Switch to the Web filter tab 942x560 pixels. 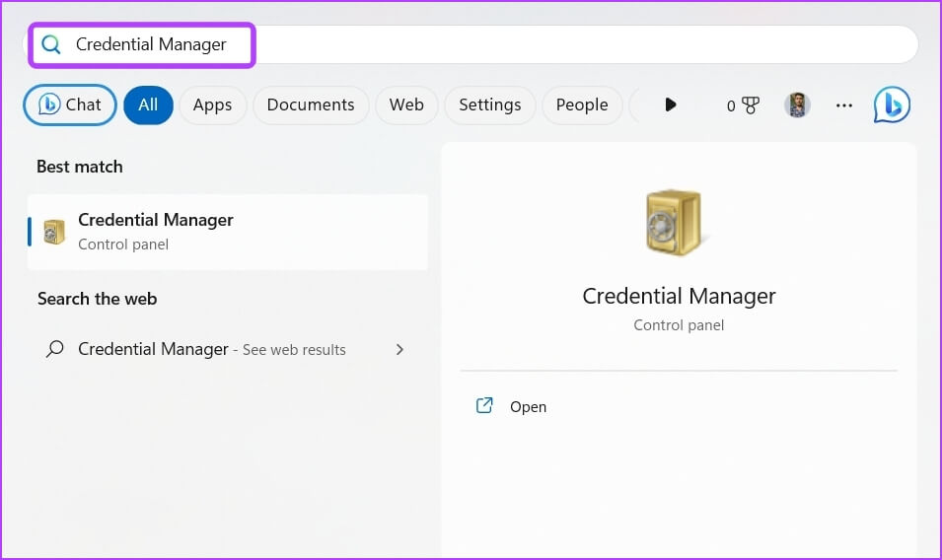tap(406, 105)
